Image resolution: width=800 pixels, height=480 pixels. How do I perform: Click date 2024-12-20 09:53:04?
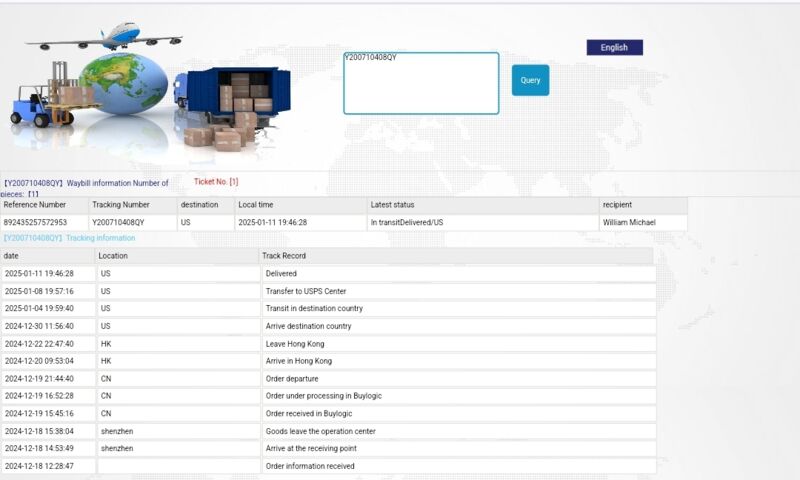pos(39,361)
